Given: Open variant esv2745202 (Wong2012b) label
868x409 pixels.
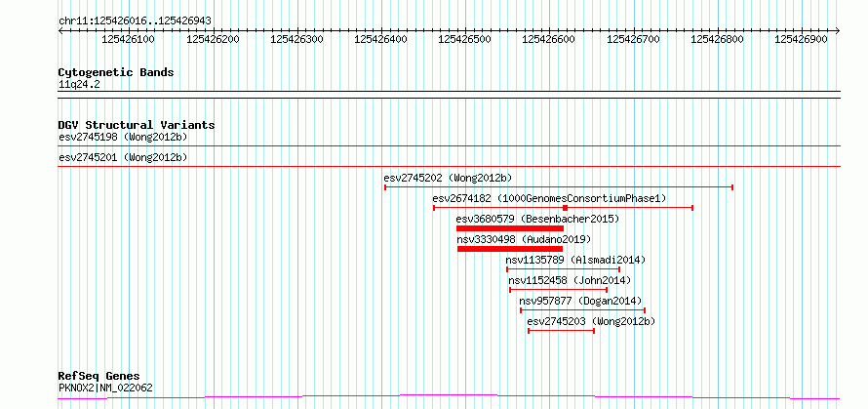Looking at the screenshot, I should click(448, 178).
